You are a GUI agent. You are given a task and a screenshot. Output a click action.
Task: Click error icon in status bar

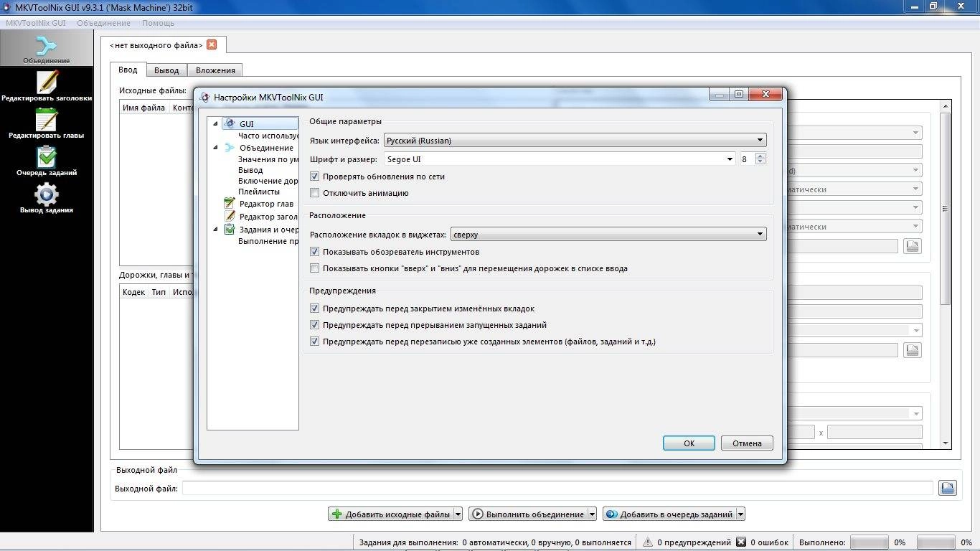741,542
